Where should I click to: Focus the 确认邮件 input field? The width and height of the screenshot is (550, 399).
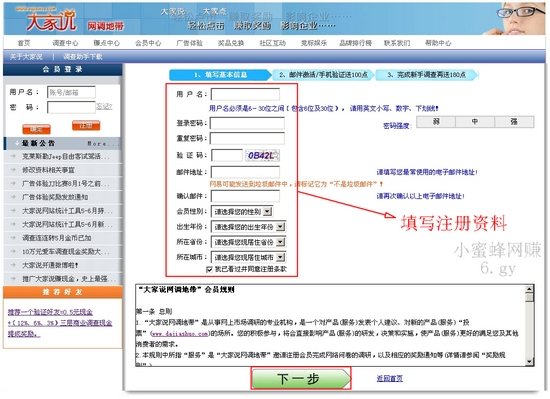point(245,196)
